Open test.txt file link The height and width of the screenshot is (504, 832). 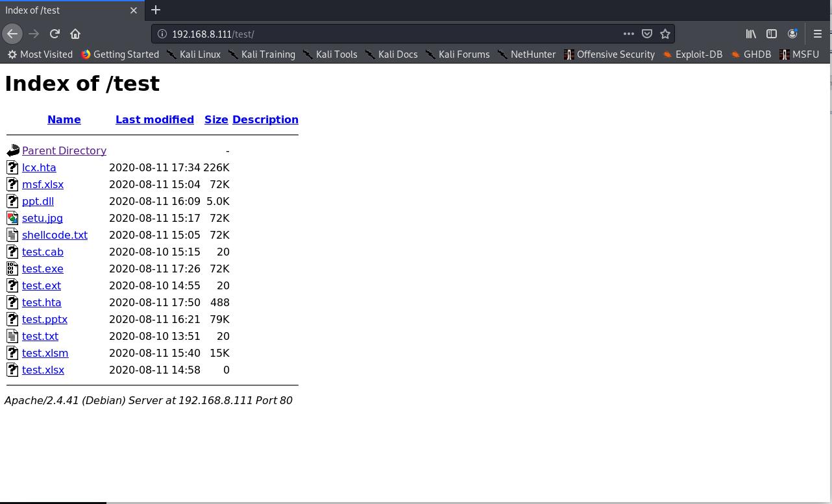[x=40, y=336]
